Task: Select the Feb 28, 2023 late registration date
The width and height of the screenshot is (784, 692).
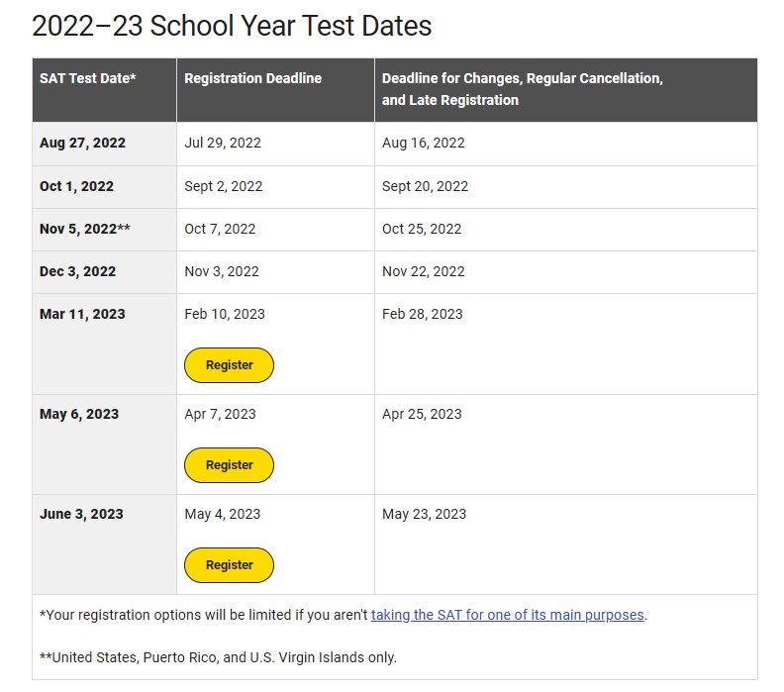Action: tap(422, 314)
